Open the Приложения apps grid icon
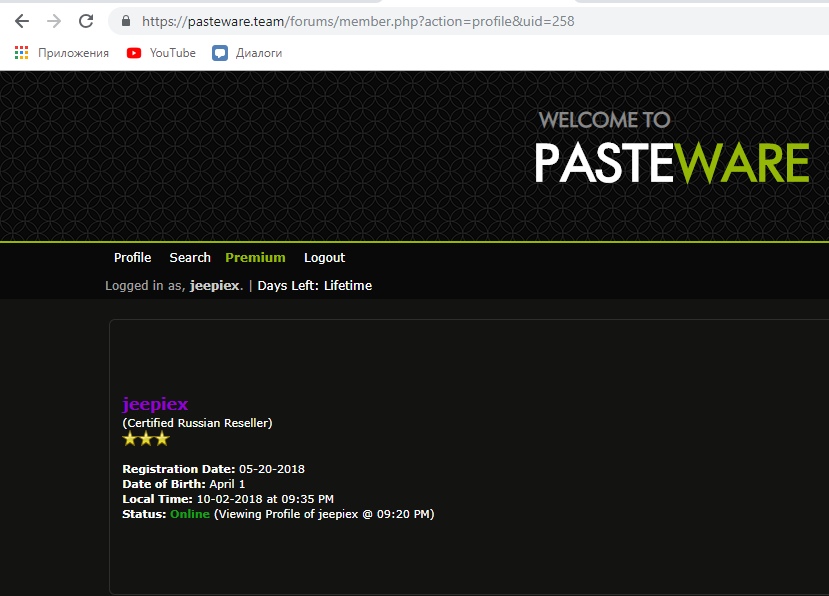Viewport: 829px width, 596px height. [21, 53]
